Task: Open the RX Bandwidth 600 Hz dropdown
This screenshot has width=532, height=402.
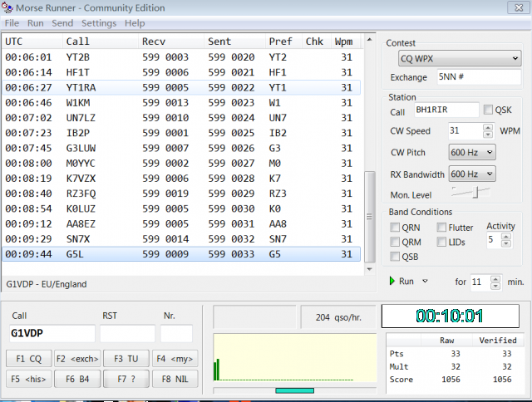Action: [472, 174]
